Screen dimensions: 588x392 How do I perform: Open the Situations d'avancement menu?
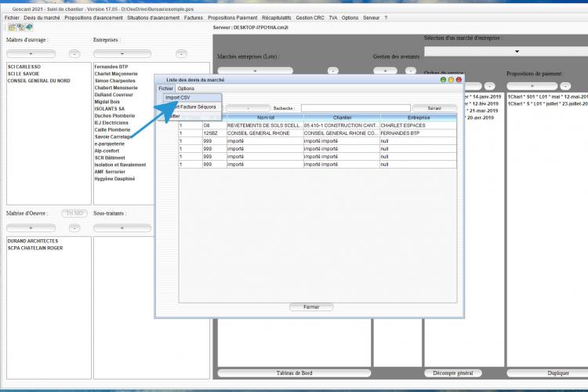coord(153,17)
